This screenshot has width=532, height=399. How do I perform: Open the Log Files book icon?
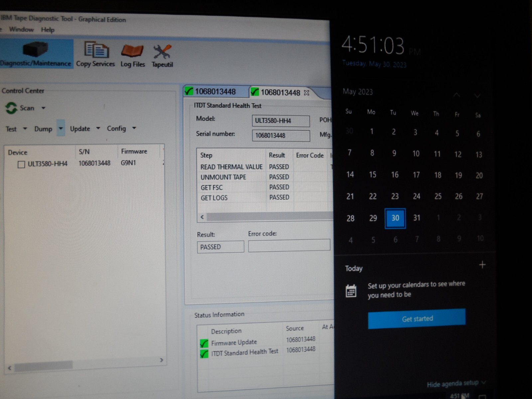click(132, 51)
